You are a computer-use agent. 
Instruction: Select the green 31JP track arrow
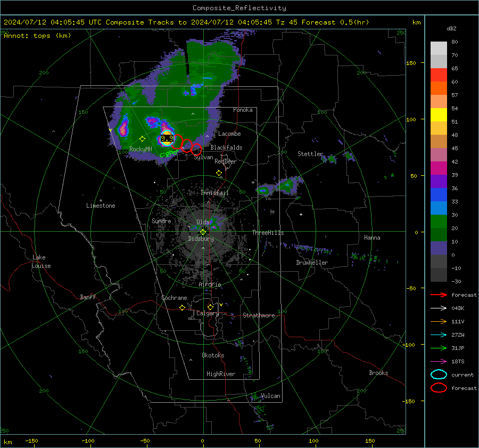439,348
